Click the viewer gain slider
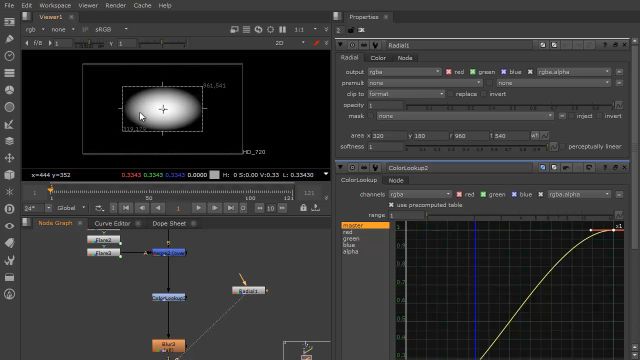The width and height of the screenshot is (640, 360). tap(89, 43)
